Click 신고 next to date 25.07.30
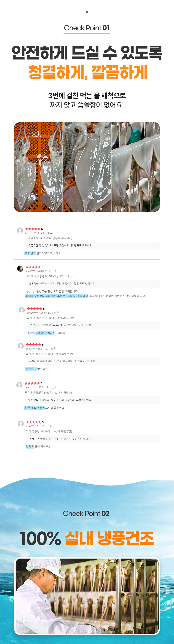 (x=53, y=348)
